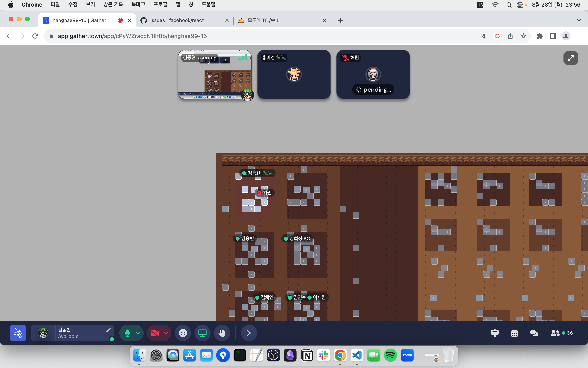Toggle screen sharing monitor icon

click(x=202, y=333)
